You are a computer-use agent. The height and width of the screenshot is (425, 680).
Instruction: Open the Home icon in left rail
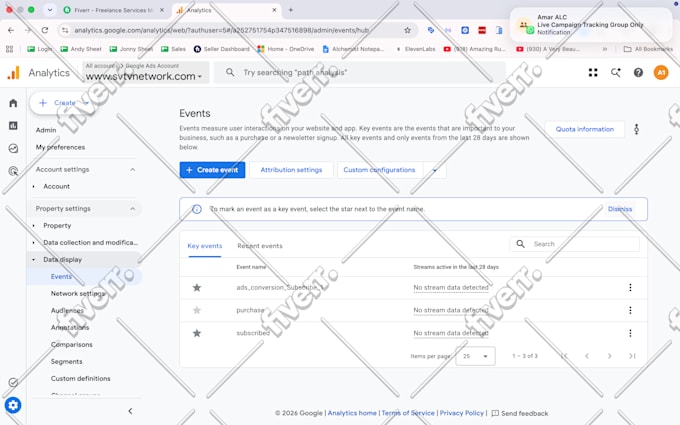click(13, 103)
